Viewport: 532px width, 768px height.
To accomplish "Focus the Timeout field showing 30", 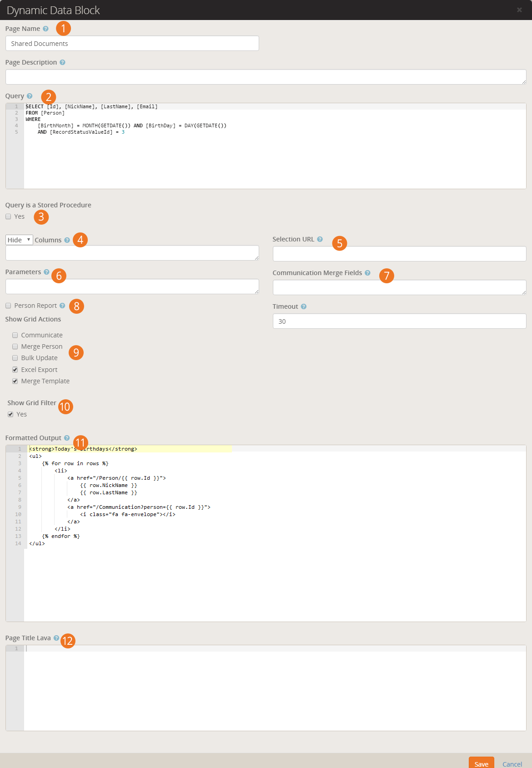I will point(400,321).
